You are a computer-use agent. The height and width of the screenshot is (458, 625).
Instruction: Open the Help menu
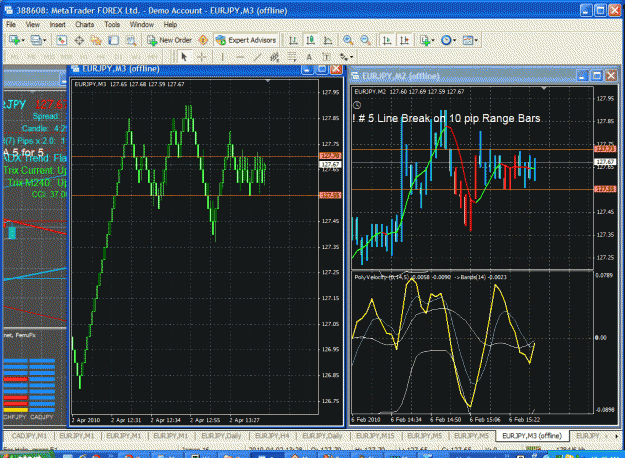coord(170,24)
